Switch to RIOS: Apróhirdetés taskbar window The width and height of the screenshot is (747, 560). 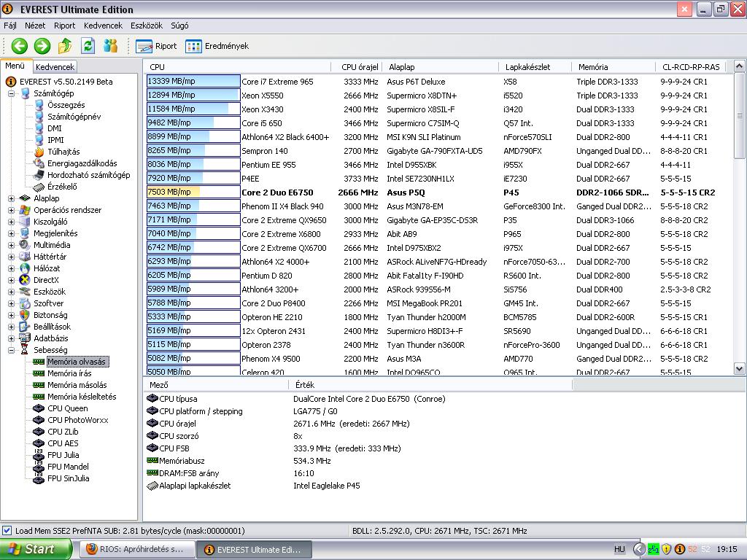pyautogui.click(x=137, y=550)
